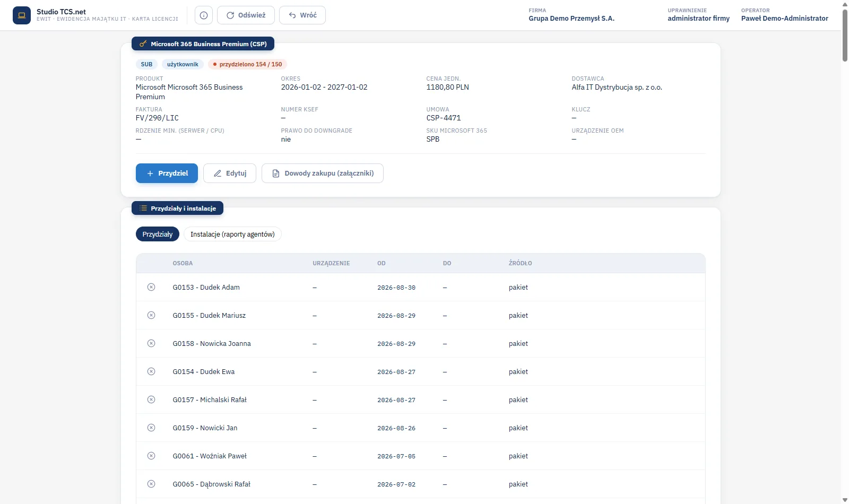Click the ŹRÓDŁO column header

[x=520, y=263]
